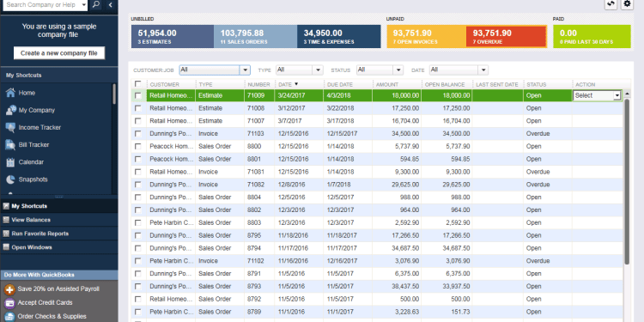Sort by the Due Date column header
644x322 pixels.
pos(348,84)
